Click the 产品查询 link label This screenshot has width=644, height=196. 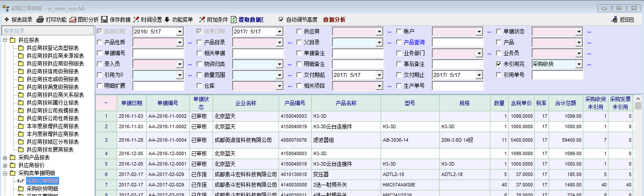click(x=414, y=42)
